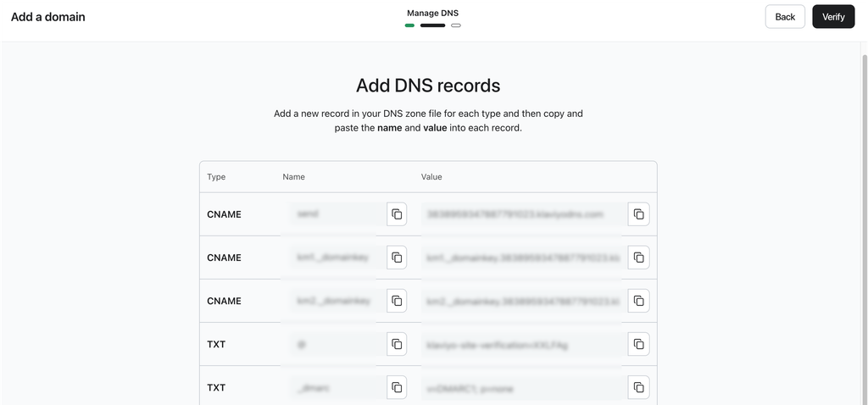Copy the km2._domainkey name
The width and height of the screenshot is (868, 405).
click(397, 301)
